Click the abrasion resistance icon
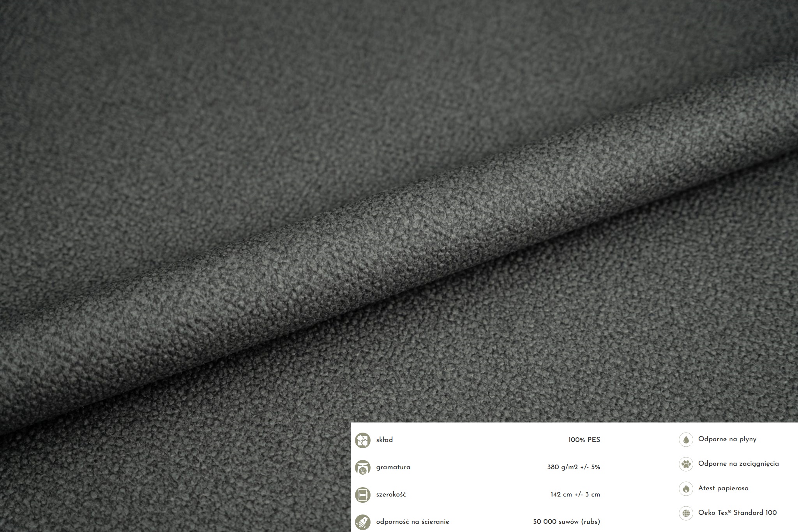 tap(362, 522)
